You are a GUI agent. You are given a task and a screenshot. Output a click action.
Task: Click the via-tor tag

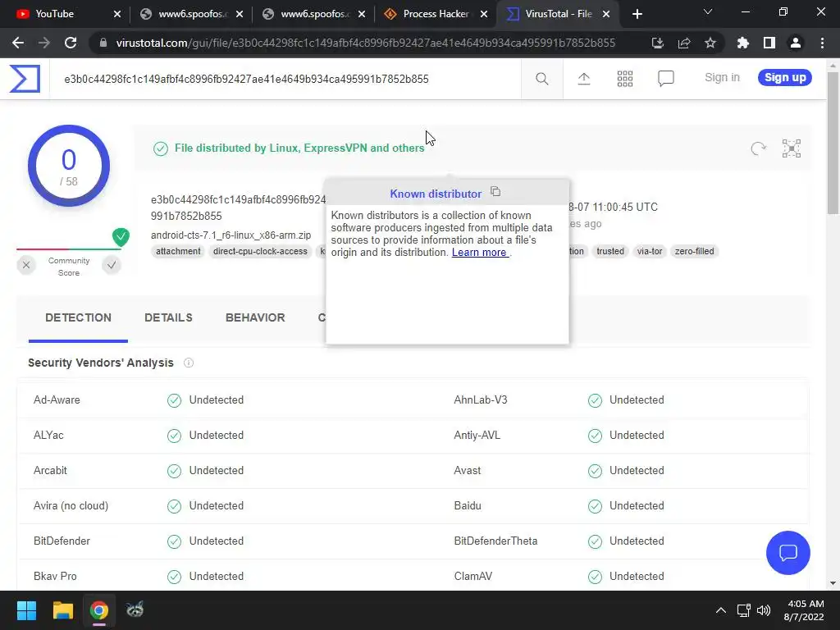pos(650,251)
